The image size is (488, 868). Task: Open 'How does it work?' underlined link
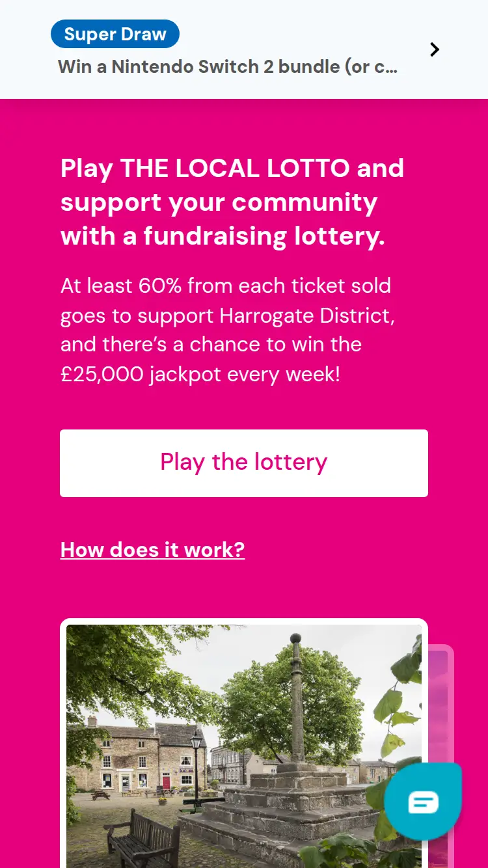point(152,550)
